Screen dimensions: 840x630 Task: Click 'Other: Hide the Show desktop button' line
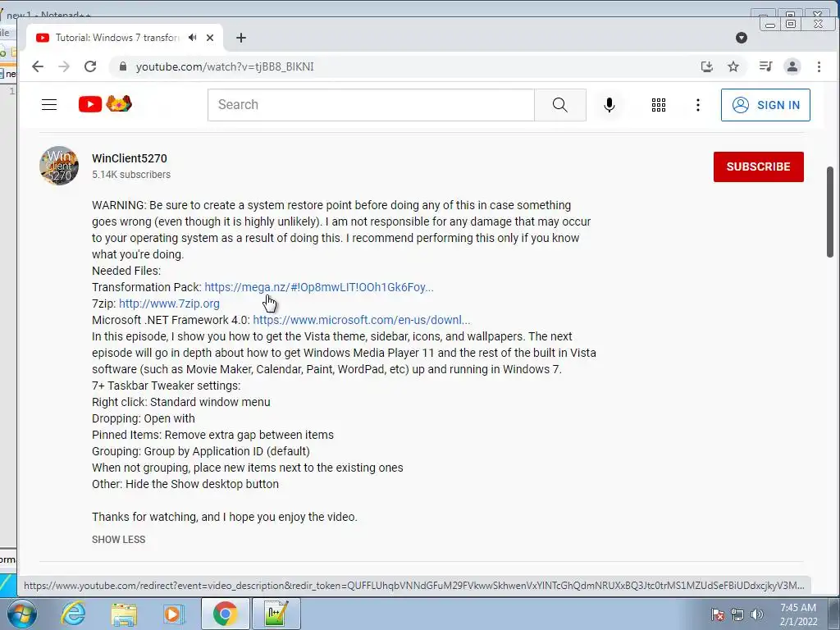pos(185,484)
